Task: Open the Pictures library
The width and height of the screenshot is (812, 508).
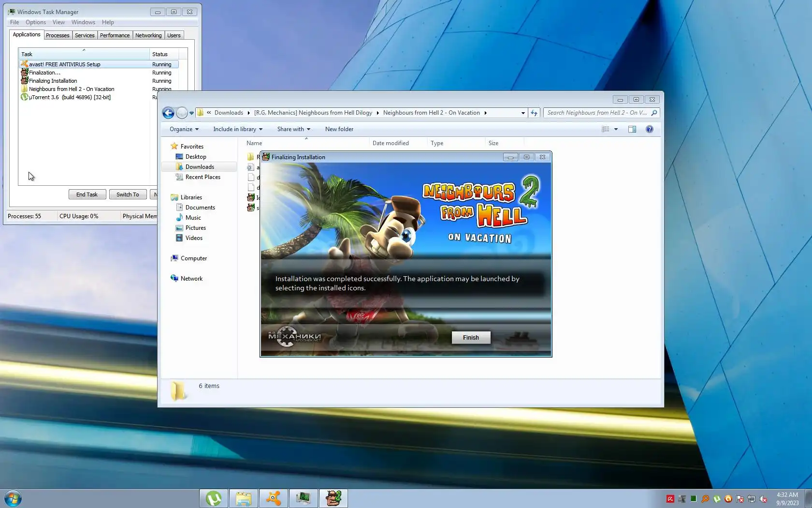Action: point(191,228)
